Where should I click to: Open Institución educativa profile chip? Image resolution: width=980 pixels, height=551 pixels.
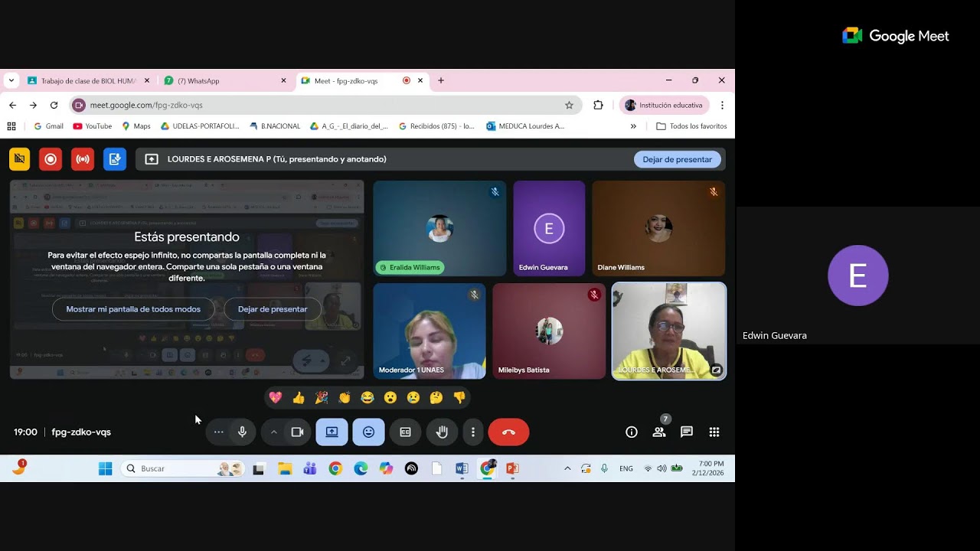[x=664, y=105]
